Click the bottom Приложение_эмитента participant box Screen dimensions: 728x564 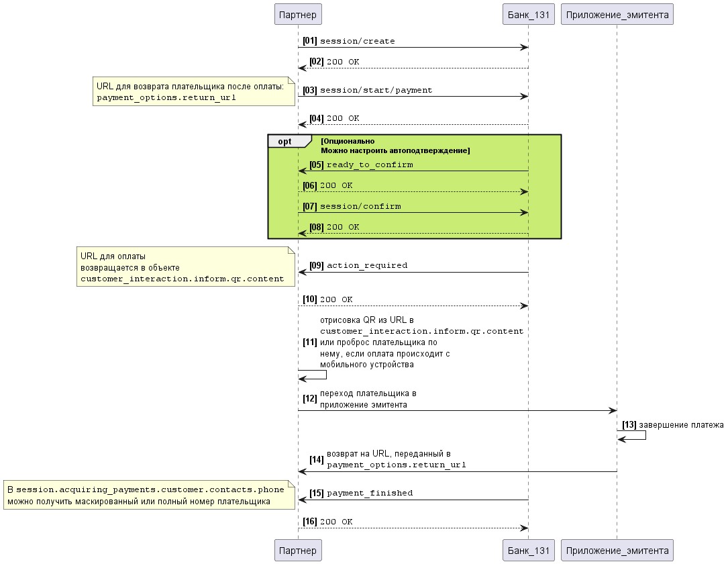click(x=617, y=550)
